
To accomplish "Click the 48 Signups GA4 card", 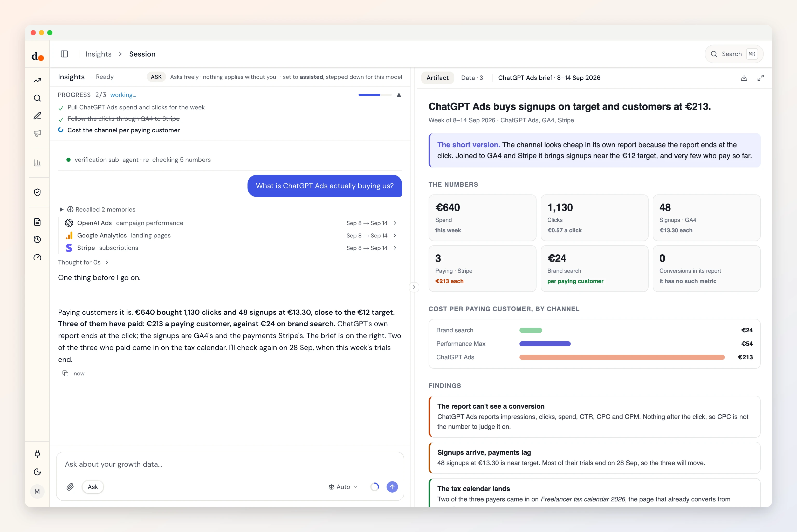I will (706, 218).
